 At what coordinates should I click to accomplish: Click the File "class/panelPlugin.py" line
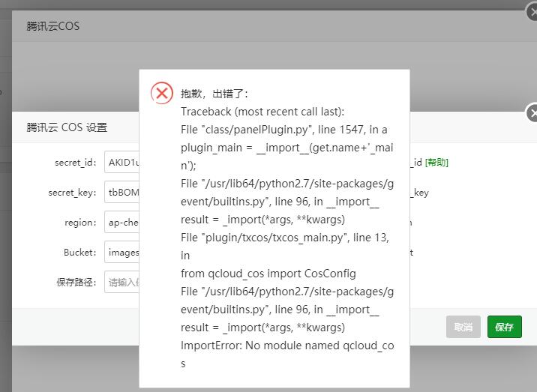click(x=284, y=130)
